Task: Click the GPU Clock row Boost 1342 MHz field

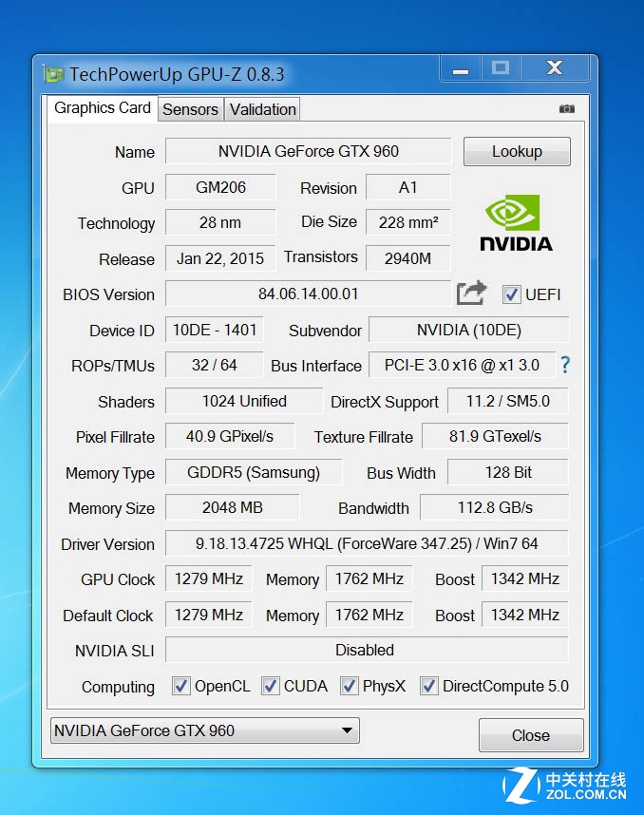Action: [x=525, y=578]
